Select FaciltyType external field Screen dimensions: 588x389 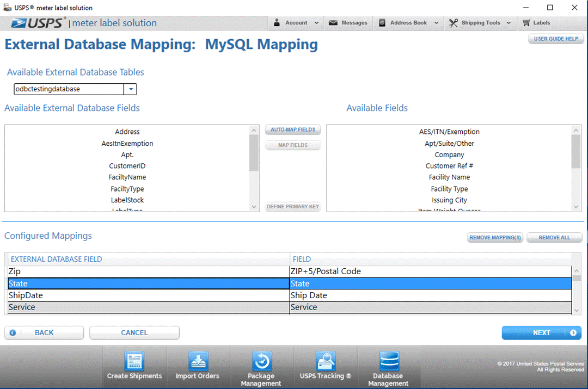point(127,189)
